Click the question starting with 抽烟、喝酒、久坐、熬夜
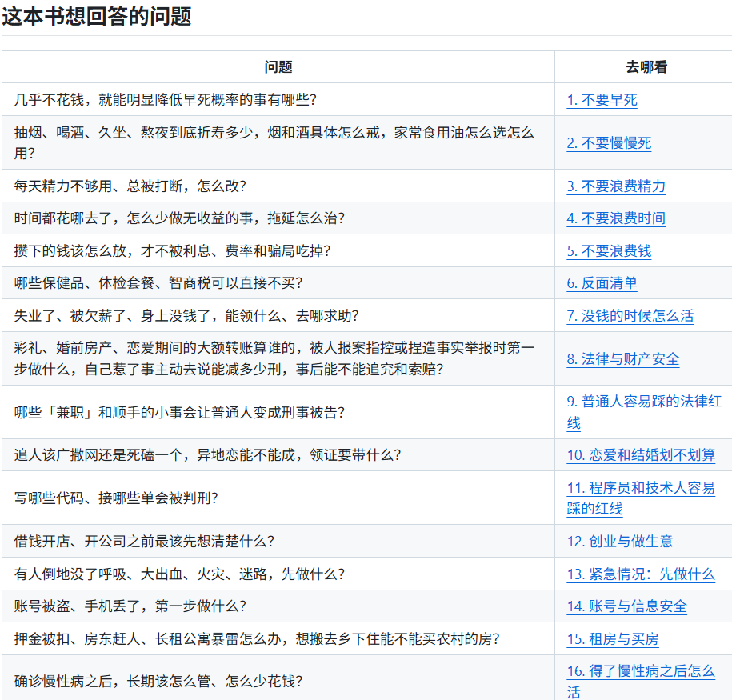This screenshot has width=732, height=700. click(x=274, y=143)
